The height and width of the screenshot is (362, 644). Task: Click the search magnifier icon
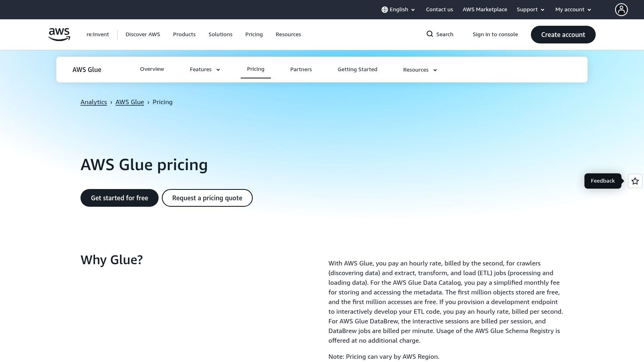tap(430, 34)
